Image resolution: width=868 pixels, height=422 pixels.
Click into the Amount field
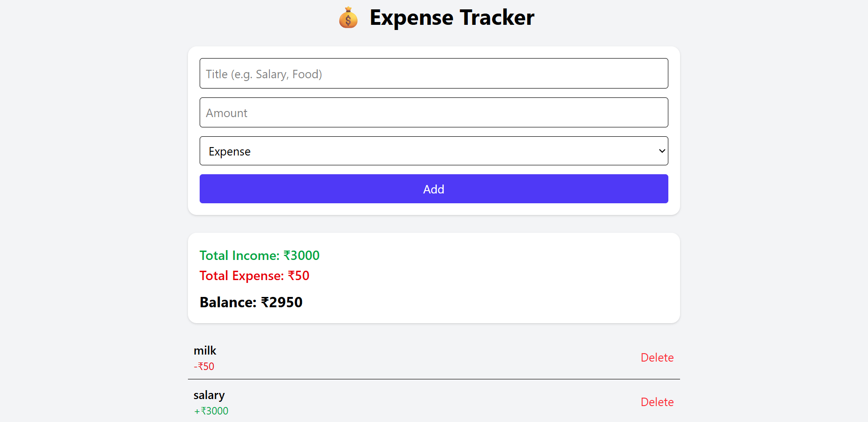coord(434,113)
